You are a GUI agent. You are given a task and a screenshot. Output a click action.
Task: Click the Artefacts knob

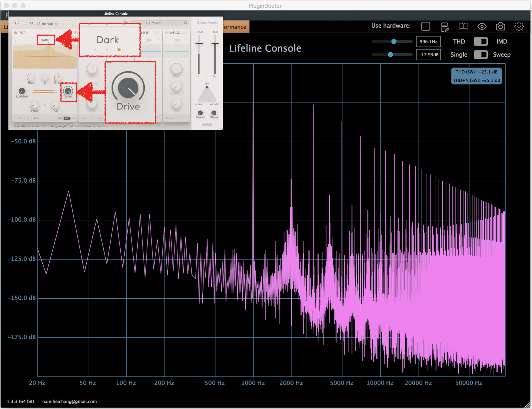click(x=176, y=86)
